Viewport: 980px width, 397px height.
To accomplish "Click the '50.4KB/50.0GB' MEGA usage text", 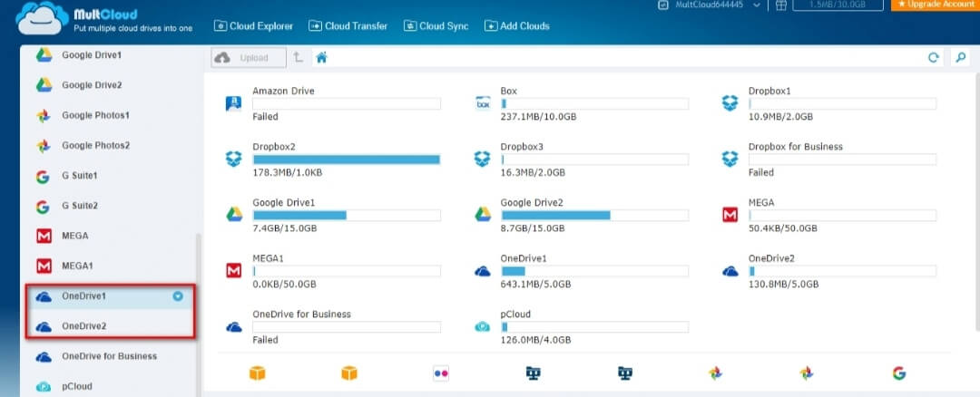I will tap(783, 228).
